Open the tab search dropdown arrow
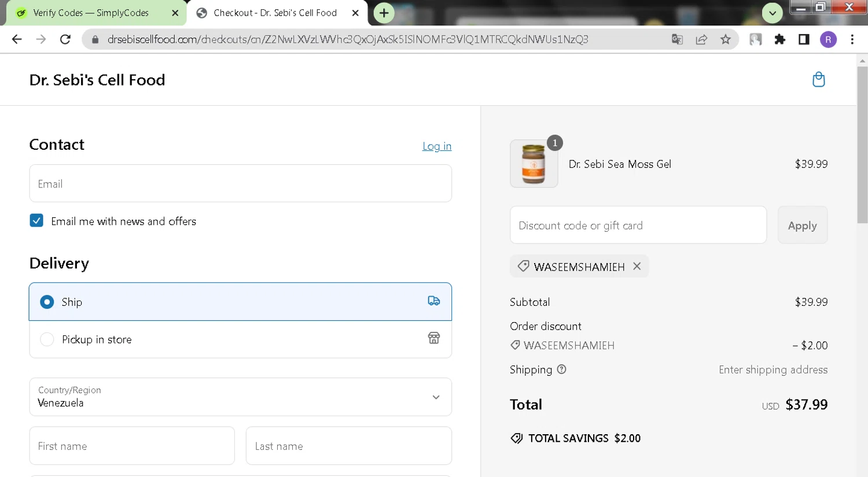 pyautogui.click(x=773, y=13)
